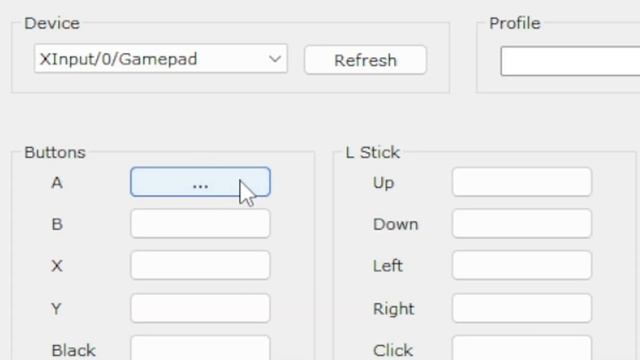The image size is (640, 360).
Task: Click the A button mapping field
Action: (x=200, y=182)
